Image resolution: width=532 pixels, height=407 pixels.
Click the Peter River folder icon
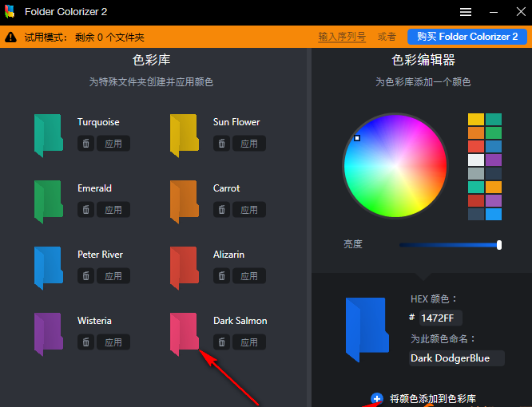point(49,268)
